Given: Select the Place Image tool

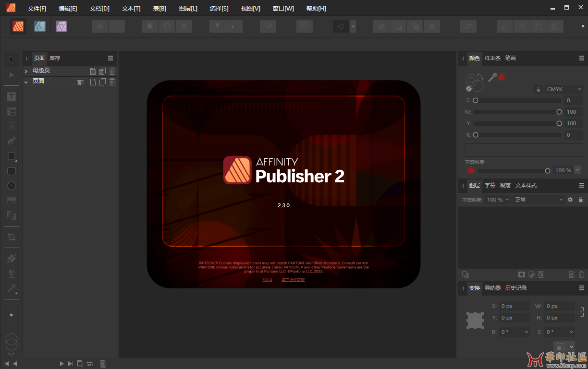Looking at the screenshot, I should [12, 201].
